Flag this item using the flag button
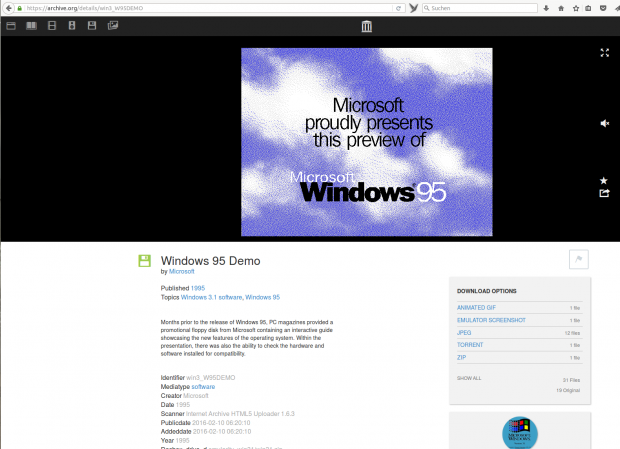 578,259
